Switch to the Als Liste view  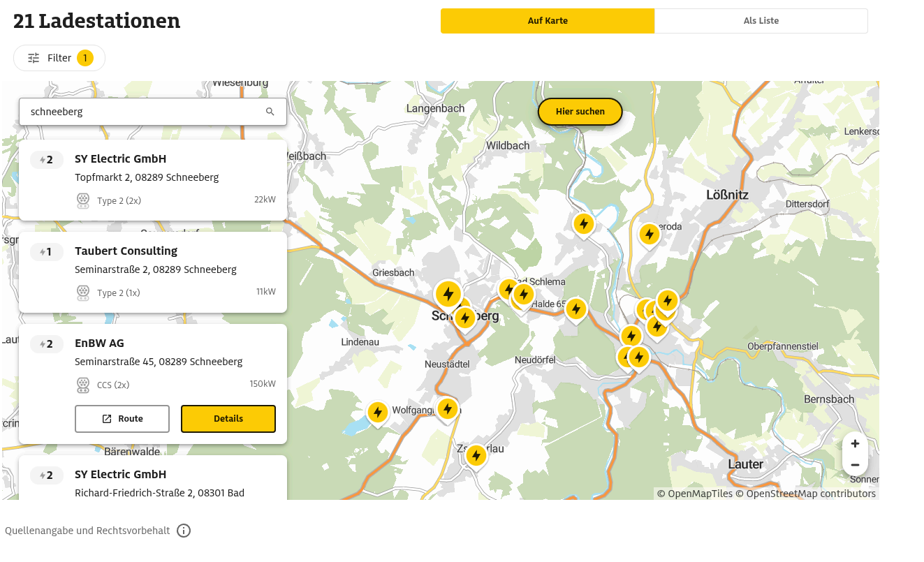761,21
